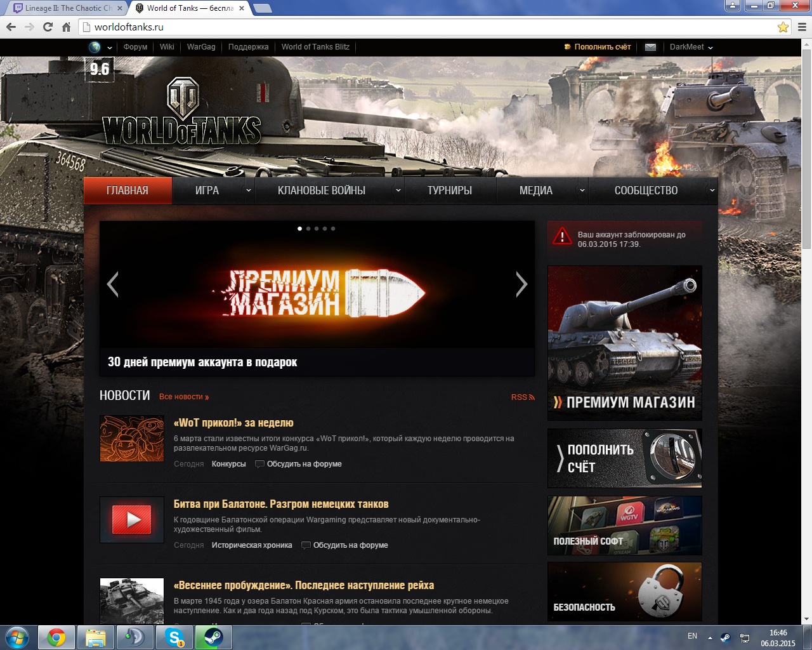Viewport: 812px width, 650px height.
Task: Open the WarGag link
Action: [x=201, y=47]
